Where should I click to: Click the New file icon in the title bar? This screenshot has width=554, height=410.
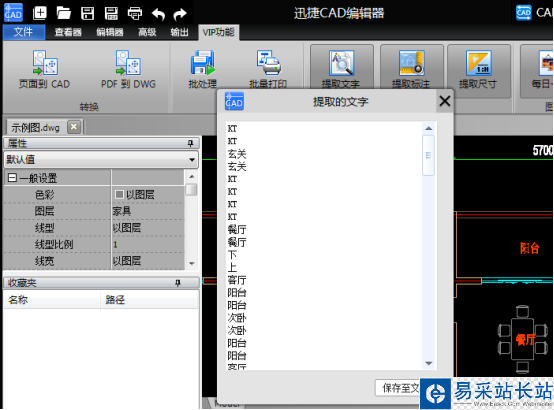point(40,13)
